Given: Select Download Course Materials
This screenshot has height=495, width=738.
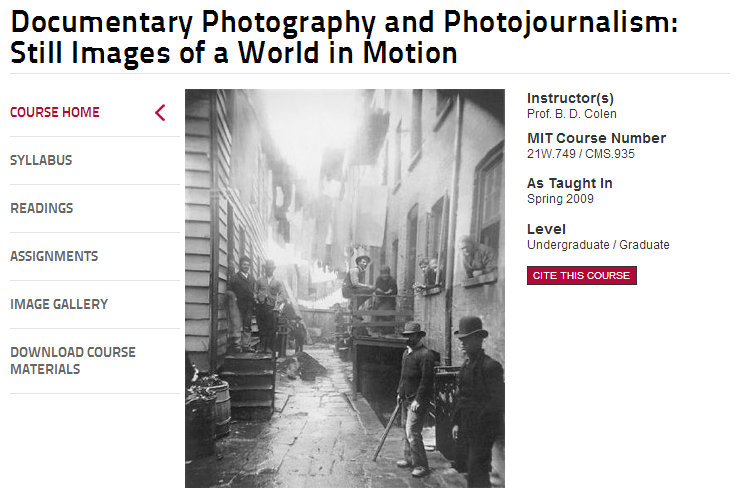Looking at the screenshot, I should 72,361.
